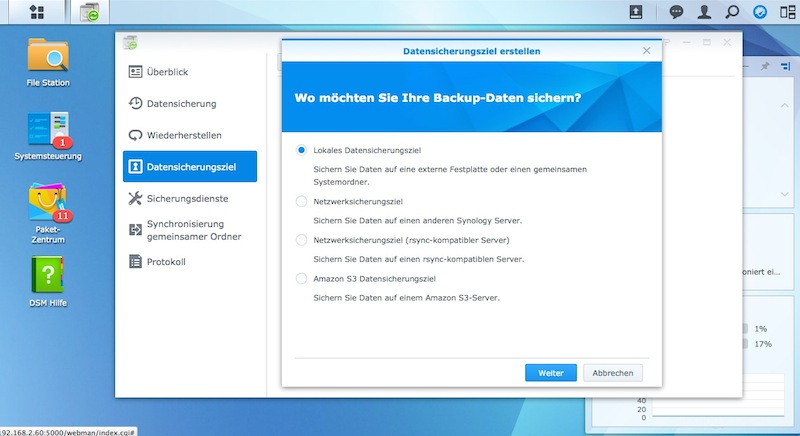The image size is (800, 436).
Task: Select Datensicherung in the sidebar
Action: [x=190, y=104]
